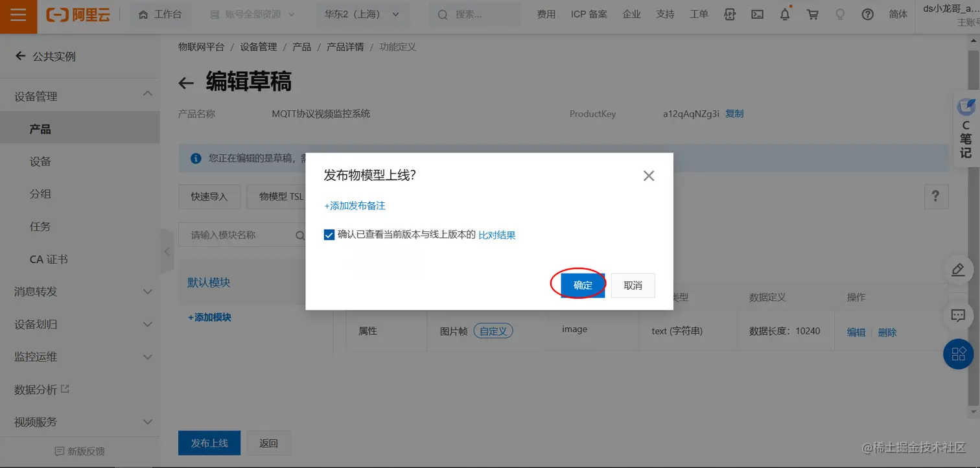Collapse the sidebar with the handle arrow
The width and height of the screenshot is (980, 468).
coord(167,251)
